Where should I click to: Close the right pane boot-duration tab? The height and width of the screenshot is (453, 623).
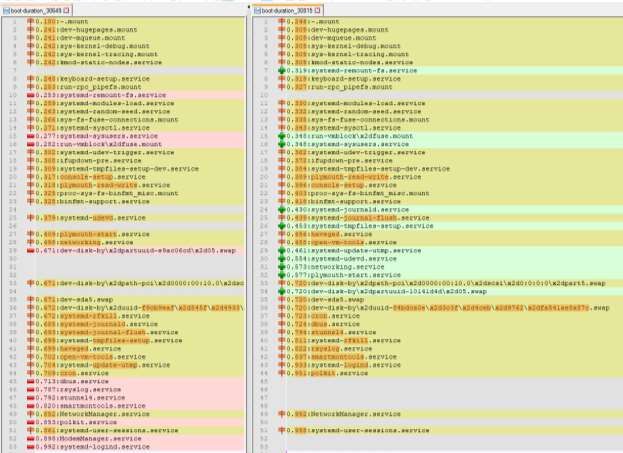click(x=318, y=11)
